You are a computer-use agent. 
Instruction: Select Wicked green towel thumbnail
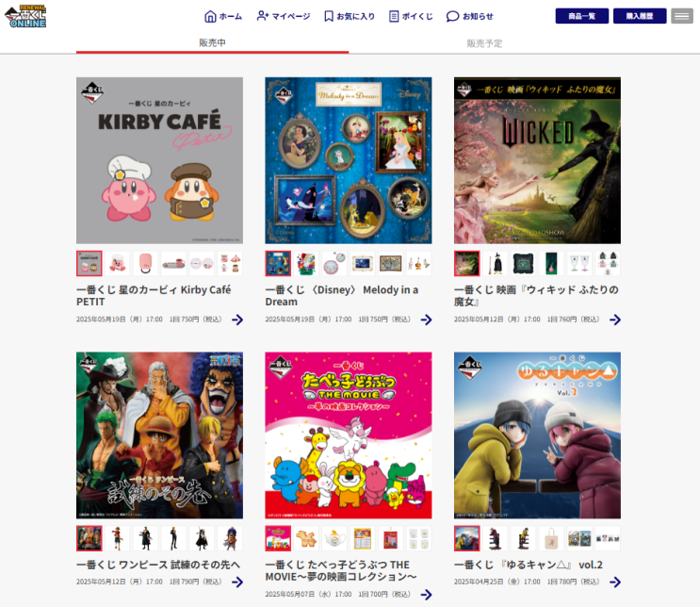(551, 264)
